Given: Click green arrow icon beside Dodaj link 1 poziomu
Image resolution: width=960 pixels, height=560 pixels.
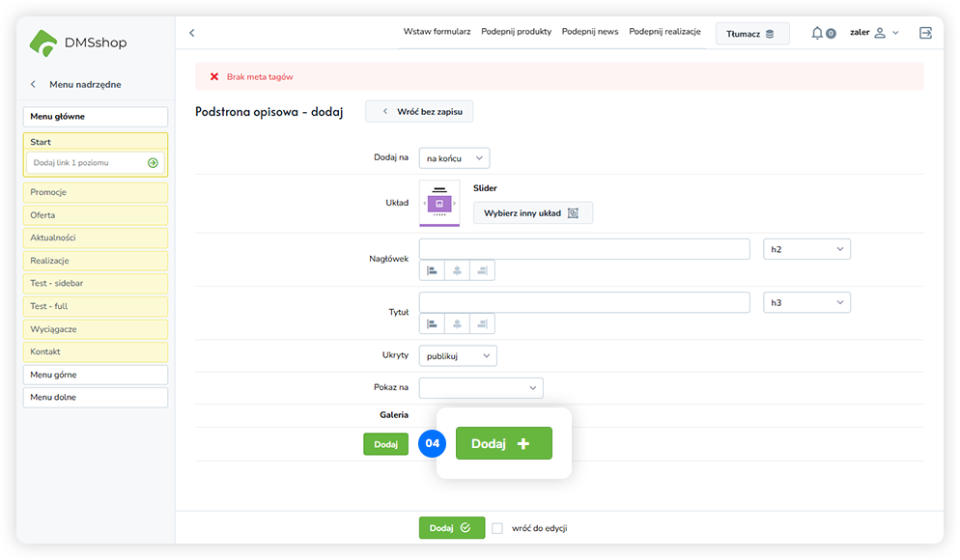Looking at the screenshot, I should (153, 163).
